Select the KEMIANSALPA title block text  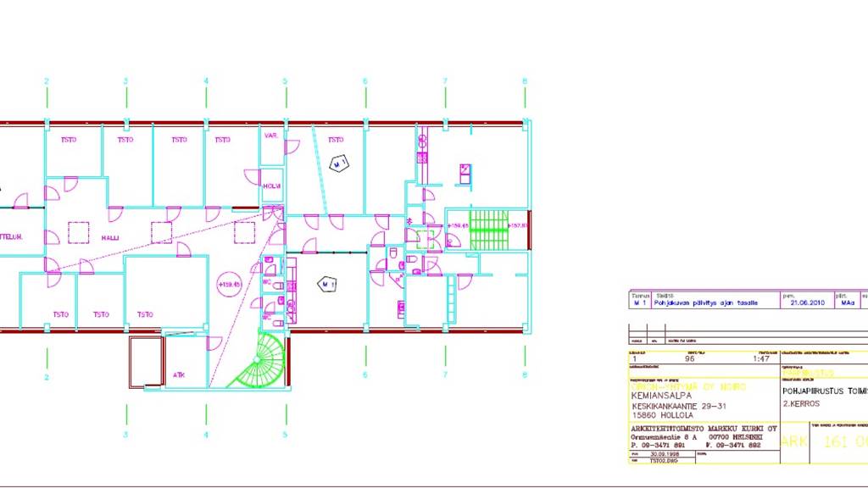click(x=661, y=396)
